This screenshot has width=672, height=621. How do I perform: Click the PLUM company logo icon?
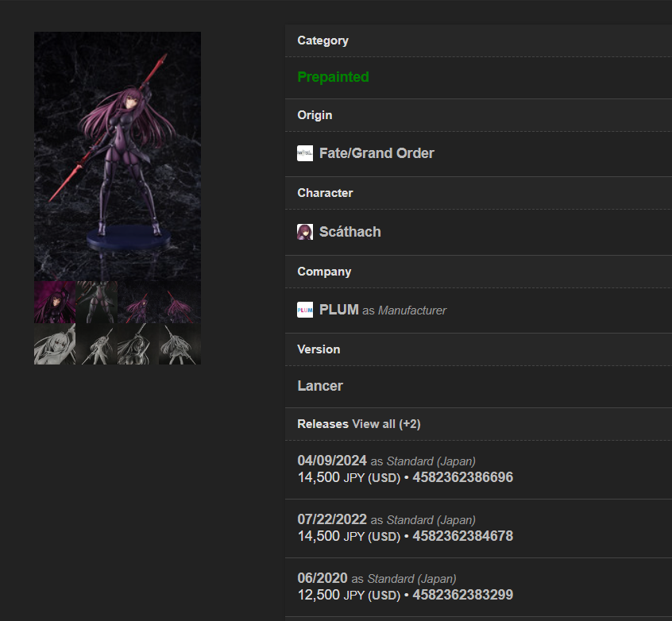click(305, 310)
